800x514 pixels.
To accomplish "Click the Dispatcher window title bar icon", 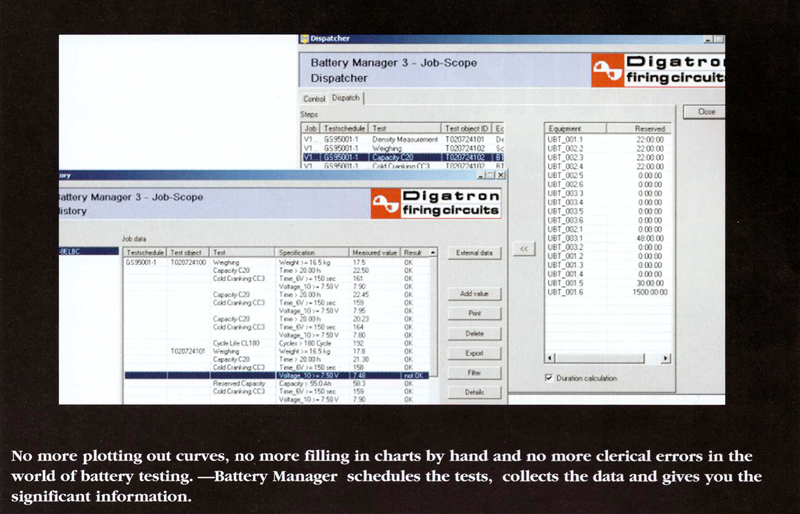I will pyautogui.click(x=305, y=39).
